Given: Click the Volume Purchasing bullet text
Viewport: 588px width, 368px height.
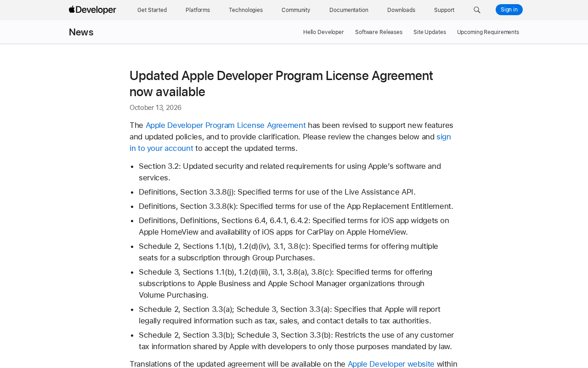Looking at the screenshot, I should click(285, 283).
